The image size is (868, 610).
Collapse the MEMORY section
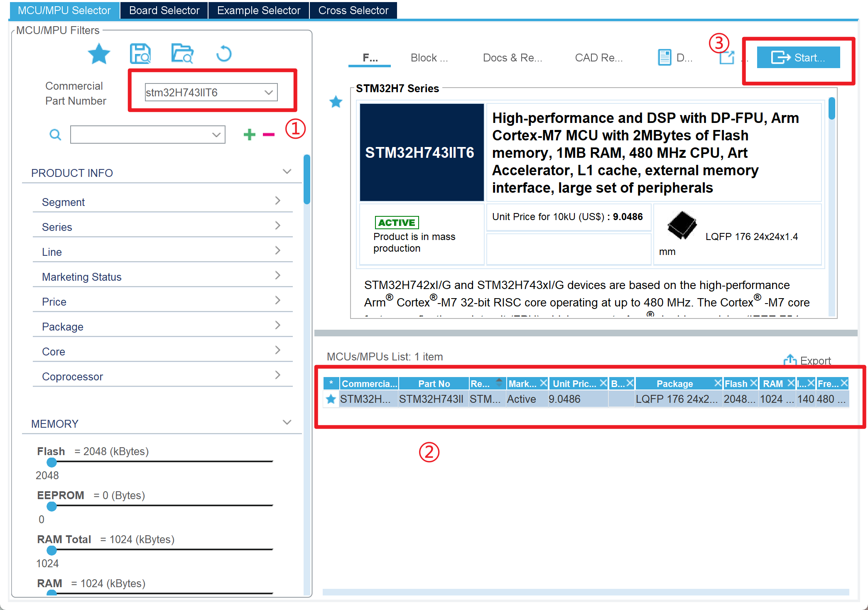point(287,422)
